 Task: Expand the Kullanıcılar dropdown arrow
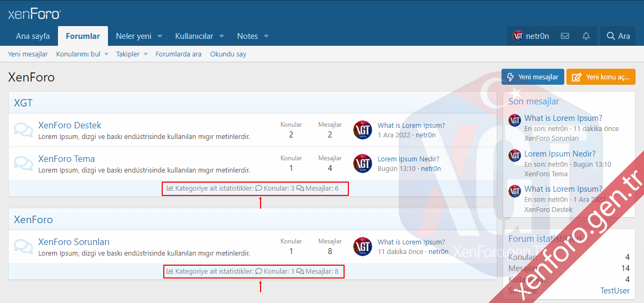[x=222, y=36]
